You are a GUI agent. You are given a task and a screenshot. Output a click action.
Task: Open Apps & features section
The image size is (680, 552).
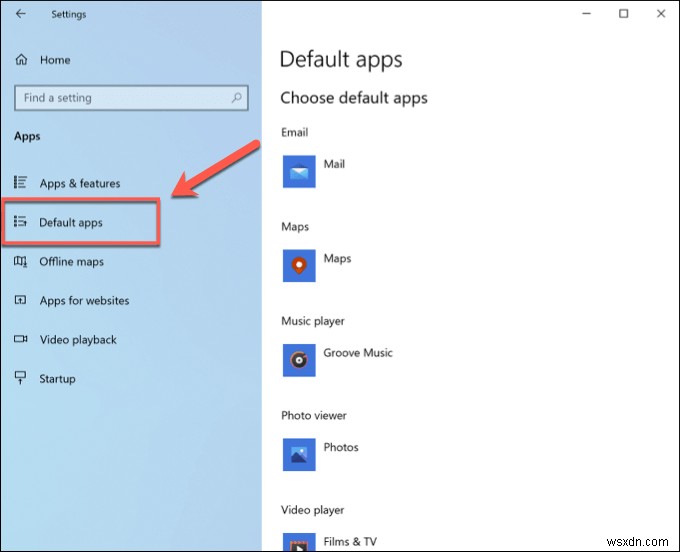80,183
